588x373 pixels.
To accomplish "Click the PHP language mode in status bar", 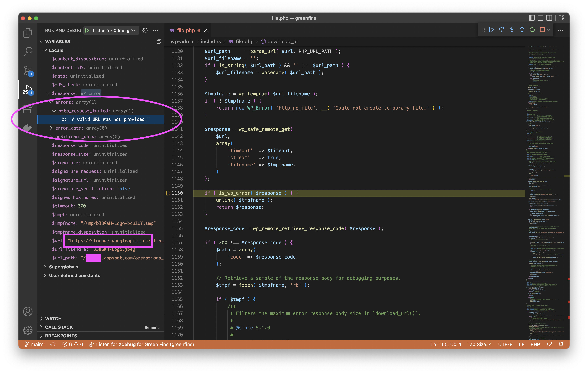I will coord(535,344).
